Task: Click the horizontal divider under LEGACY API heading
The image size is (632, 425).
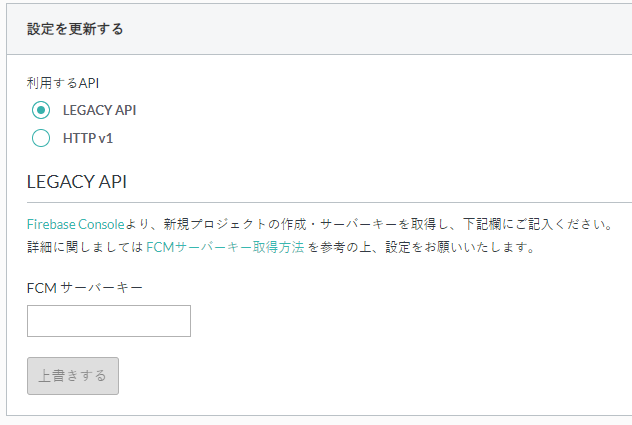Action: pyautogui.click(x=329, y=202)
